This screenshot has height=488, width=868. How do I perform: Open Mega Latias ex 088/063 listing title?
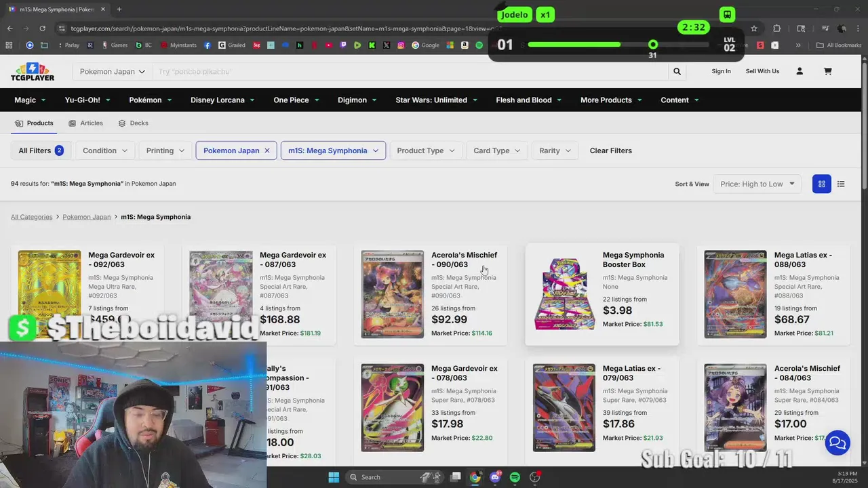pyautogui.click(x=803, y=260)
